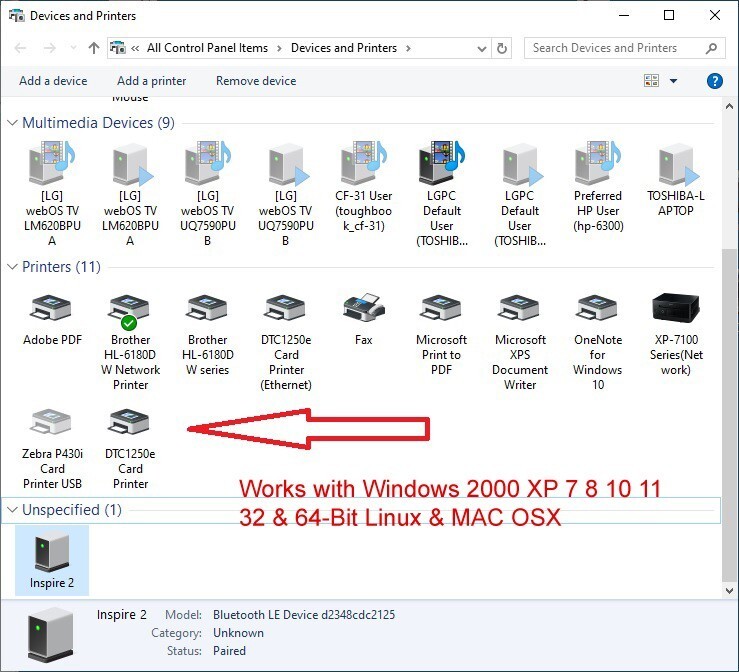The image size is (739, 672).
Task: Click Add a device command
Action: [x=53, y=81]
